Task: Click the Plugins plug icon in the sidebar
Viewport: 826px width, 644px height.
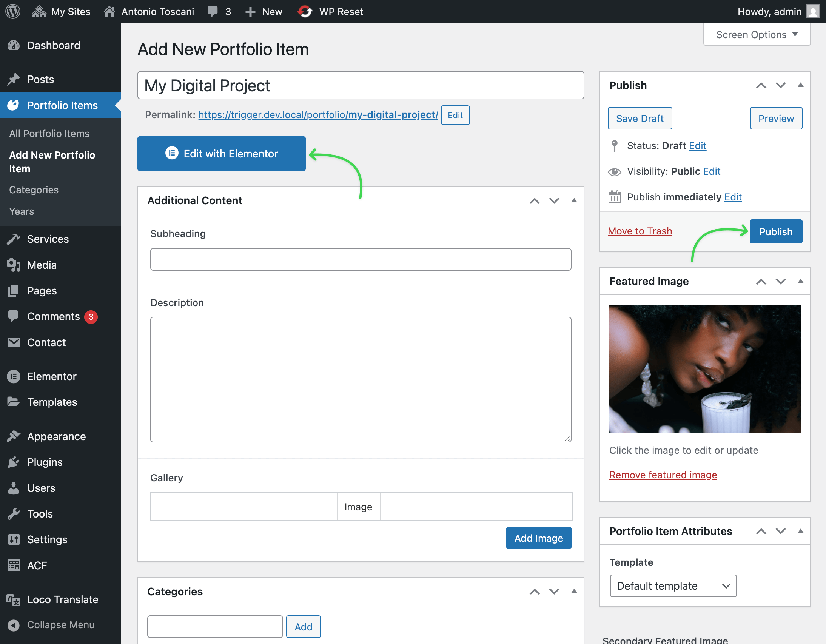Action: click(x=14, y=462)
